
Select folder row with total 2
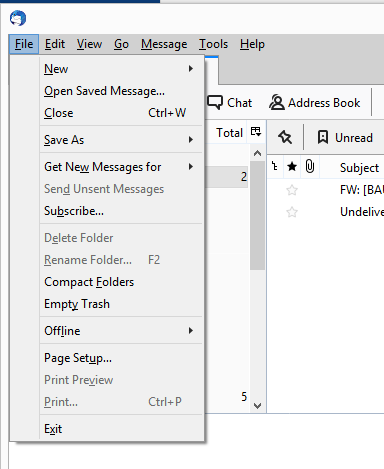point(227,177)
